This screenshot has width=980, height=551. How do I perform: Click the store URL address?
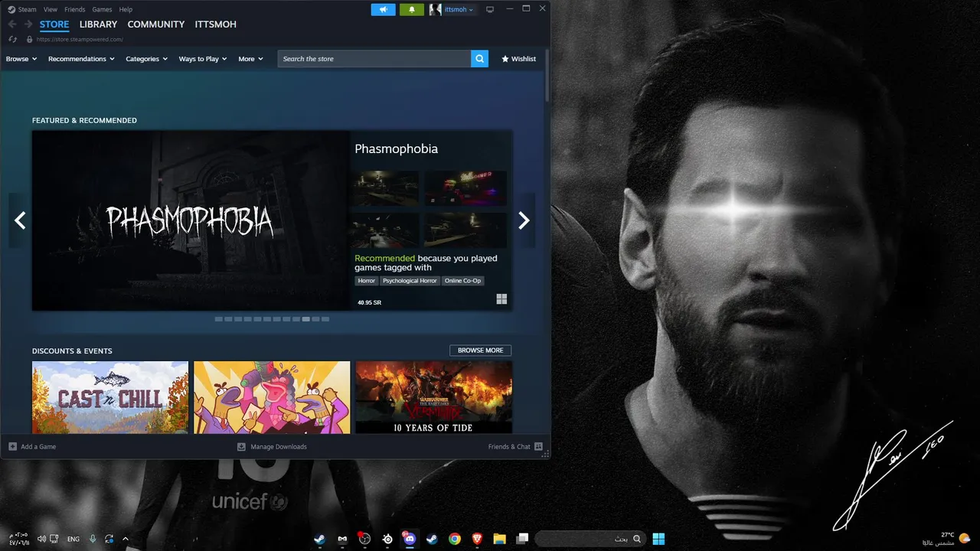pyautogui.click(x=80, y=39)
